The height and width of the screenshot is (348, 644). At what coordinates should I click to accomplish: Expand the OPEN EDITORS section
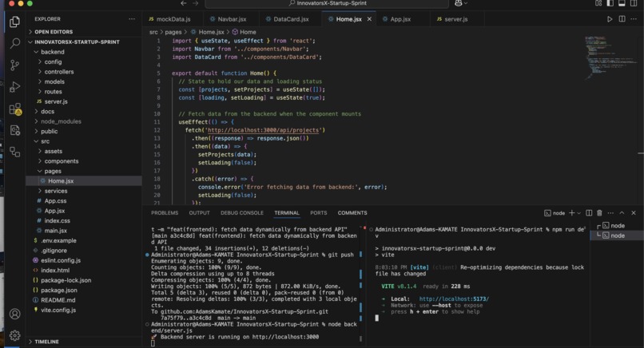tap(54, 32)
